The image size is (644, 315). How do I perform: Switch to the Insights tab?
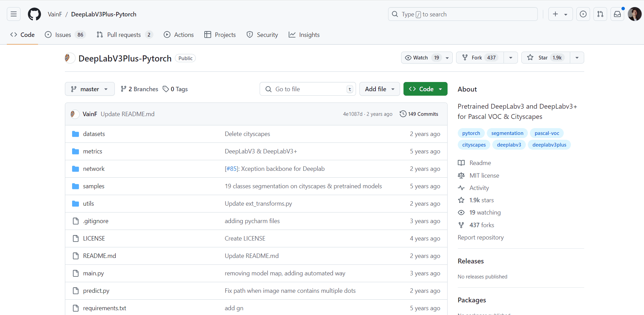pos(304,35)
